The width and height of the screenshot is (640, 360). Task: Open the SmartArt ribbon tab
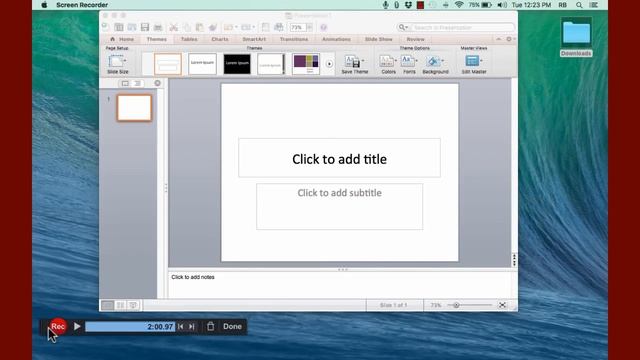[254, 39]
